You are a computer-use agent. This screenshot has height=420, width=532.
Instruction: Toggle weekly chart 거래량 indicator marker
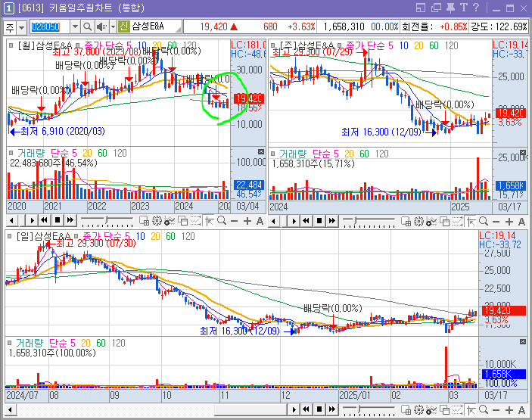[272, 154]
